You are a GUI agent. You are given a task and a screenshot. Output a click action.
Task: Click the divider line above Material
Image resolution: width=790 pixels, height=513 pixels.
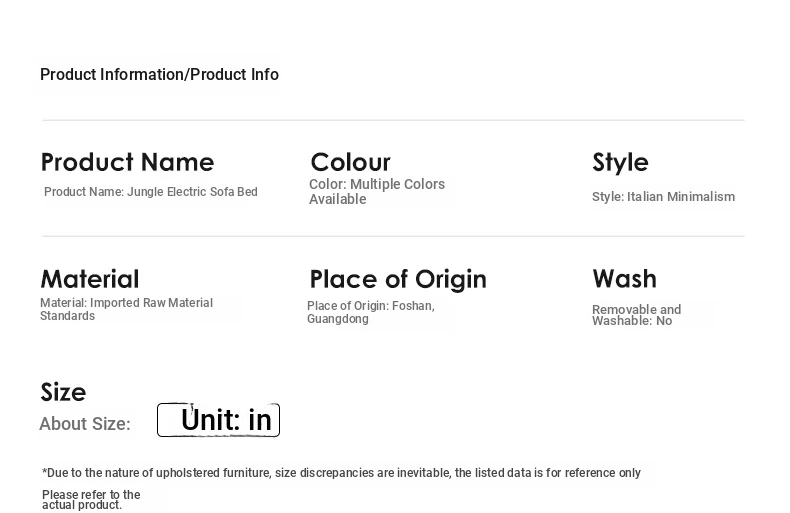393,236
